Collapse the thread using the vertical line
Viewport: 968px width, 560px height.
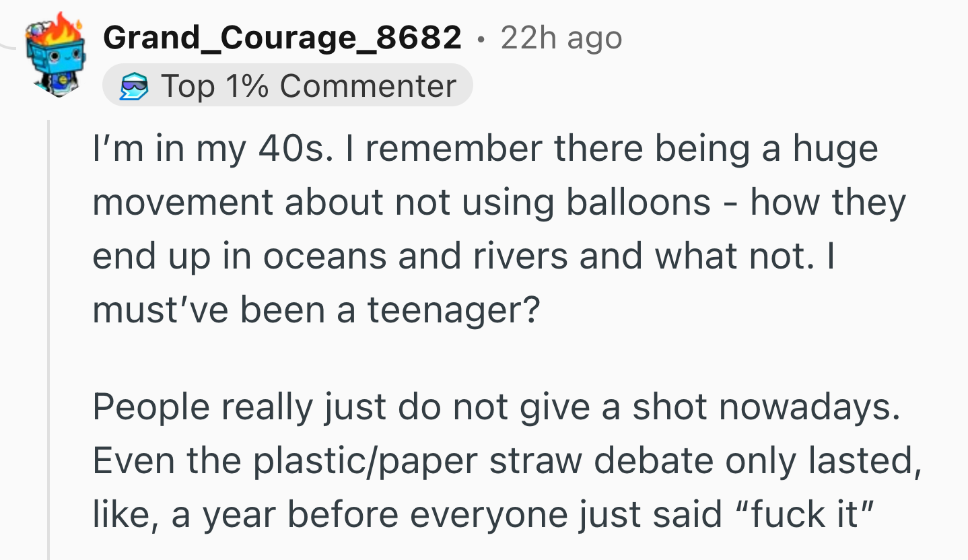pyautogui.click(x=49, y=337)
